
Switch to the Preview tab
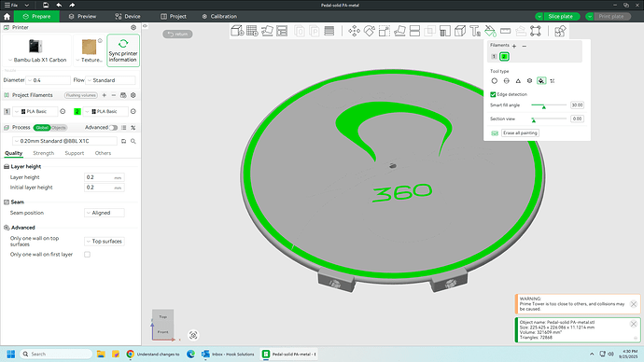82,17
